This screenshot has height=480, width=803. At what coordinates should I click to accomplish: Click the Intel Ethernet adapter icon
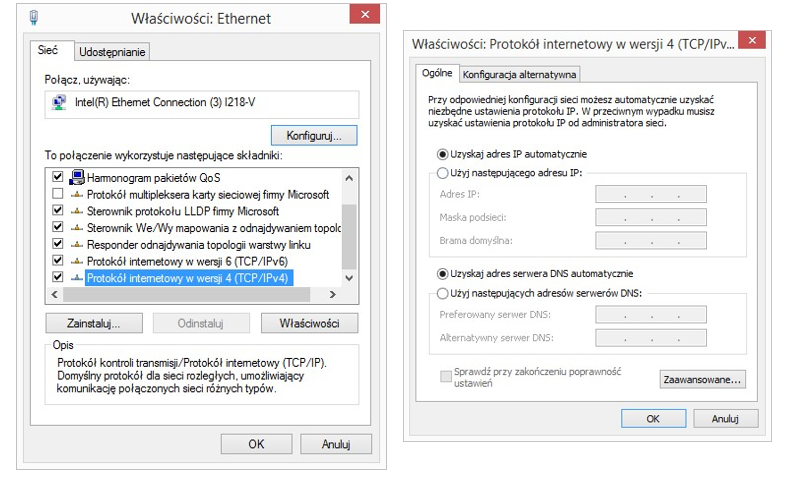60,101
